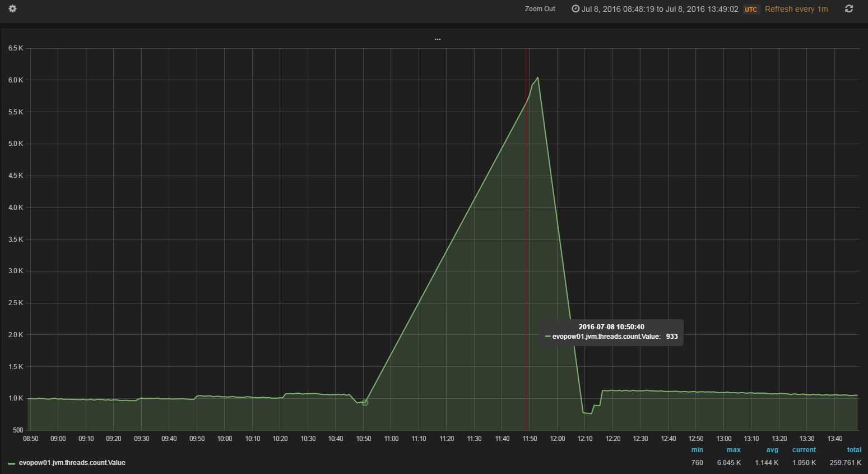This screenshot has height=474, width=868.
Task: Click the 12:00 x-axis label
Action: [x=558, y=439]
